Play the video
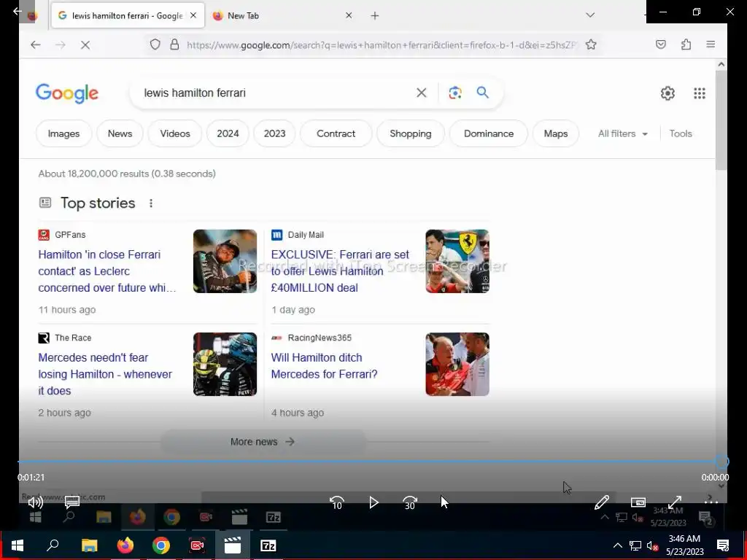The width and height of the screenshot is (747, 560). [x=373, y=502]
